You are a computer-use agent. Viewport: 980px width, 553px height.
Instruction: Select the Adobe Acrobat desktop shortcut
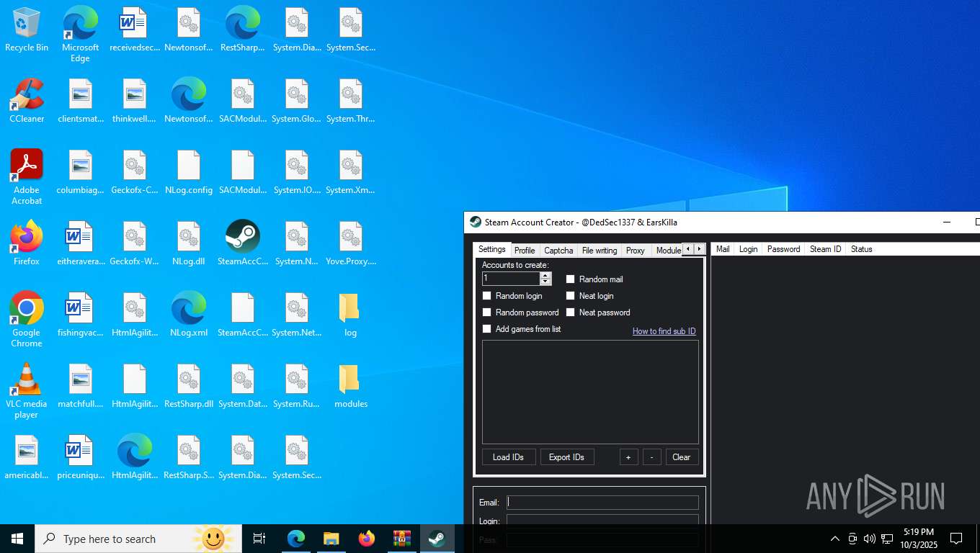click(27, 177)
